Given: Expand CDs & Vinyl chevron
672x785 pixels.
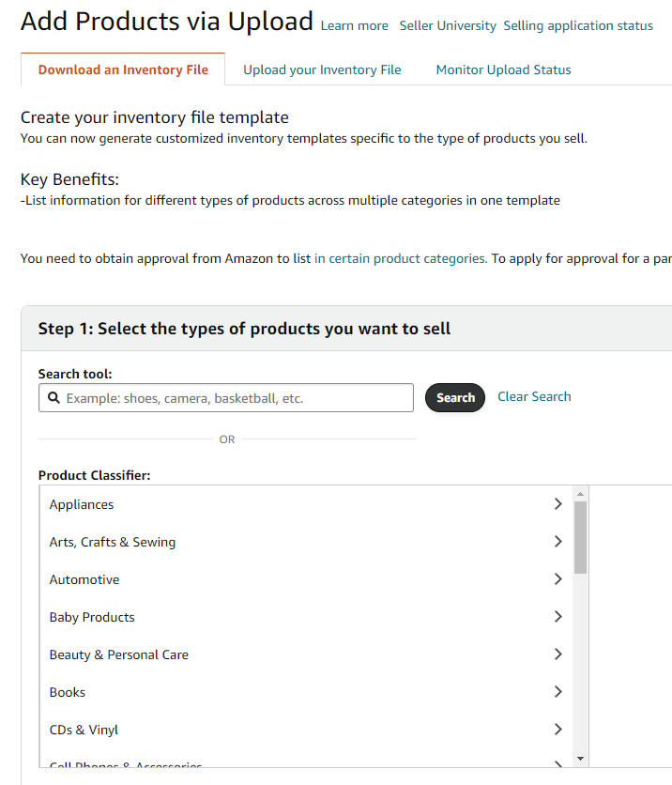Looking at the screenshot, I should tap(557, 730).
